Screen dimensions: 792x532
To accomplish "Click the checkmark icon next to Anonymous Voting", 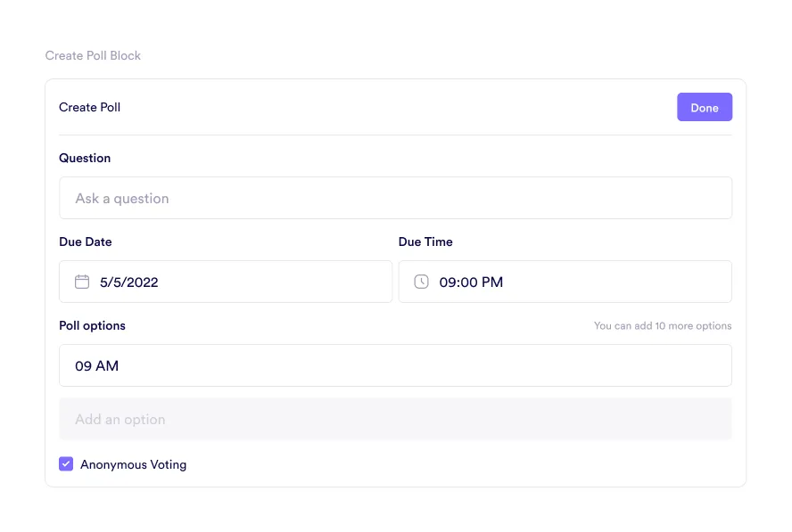I will pos(66,463).
